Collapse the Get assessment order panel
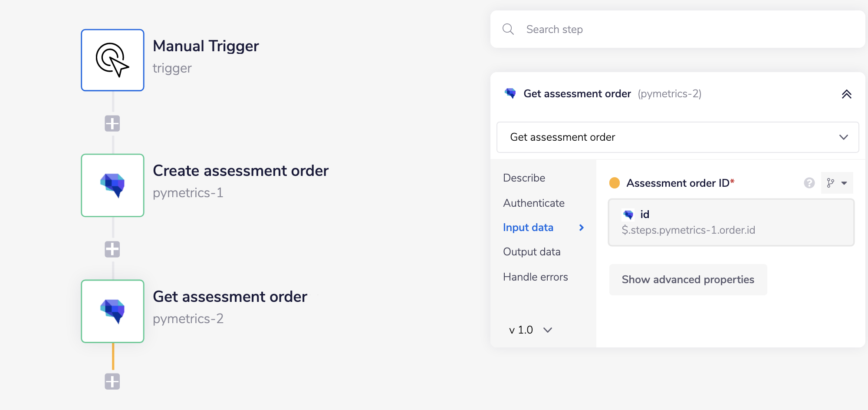This screenshot has width=868, height=410. (x=846, y=94)
